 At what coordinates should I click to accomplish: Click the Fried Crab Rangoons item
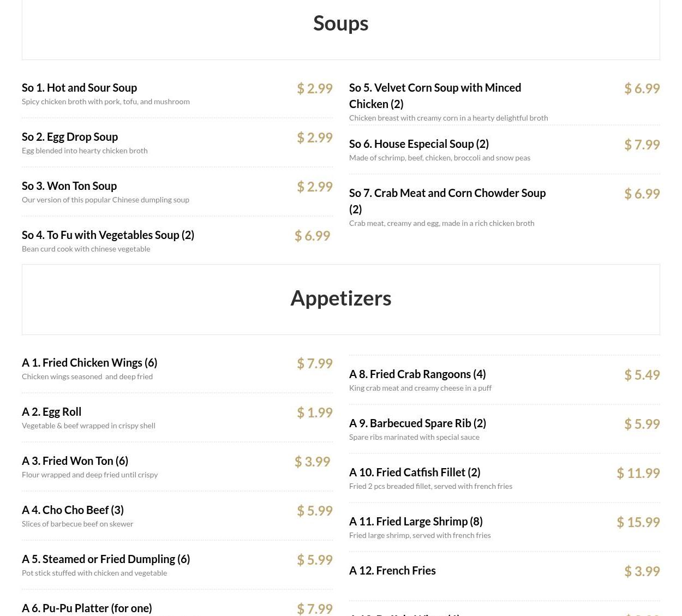pos(417,374)
